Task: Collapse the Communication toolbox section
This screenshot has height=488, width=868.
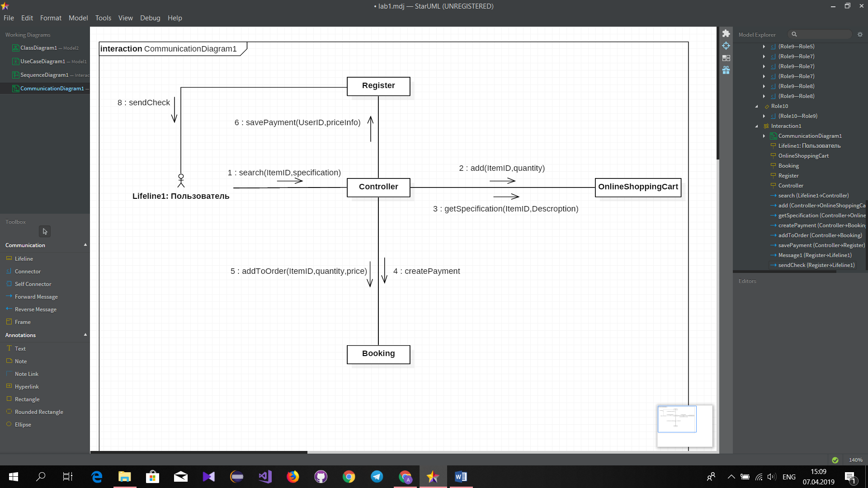Action: (x=85, y=245)
